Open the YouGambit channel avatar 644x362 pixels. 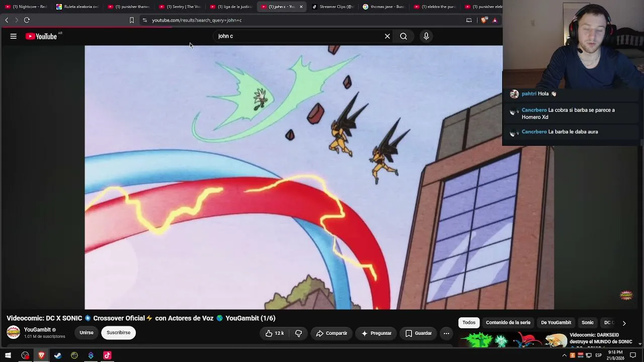pyautogui.click(x=14, y=332)
